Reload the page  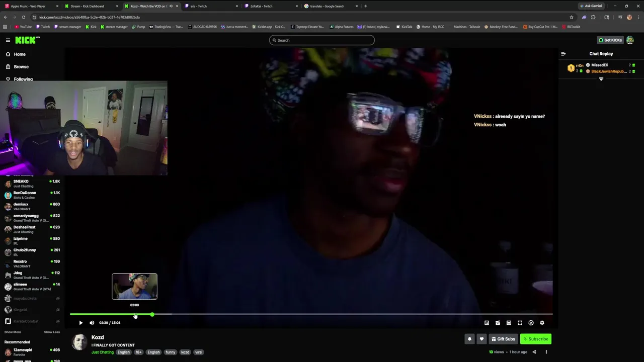tap(24, 17)
